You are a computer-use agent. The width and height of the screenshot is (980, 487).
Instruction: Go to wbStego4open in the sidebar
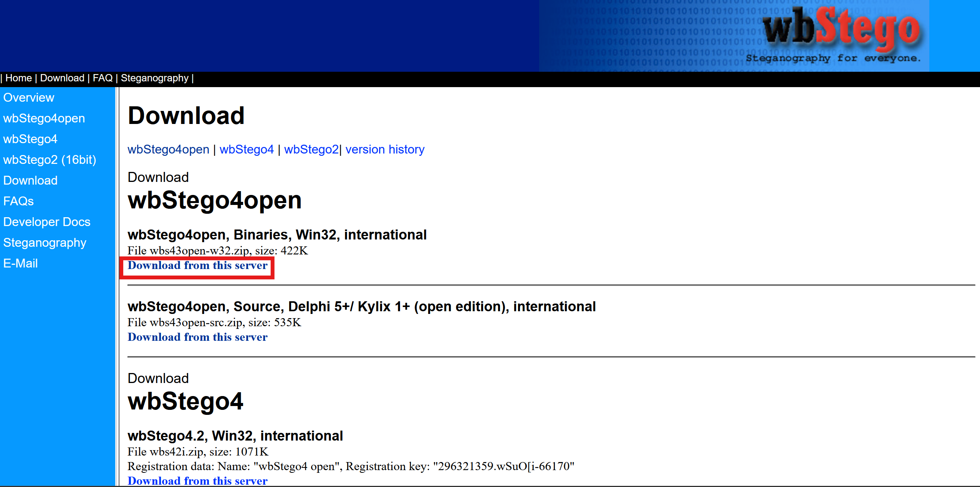tap(44, 119)
